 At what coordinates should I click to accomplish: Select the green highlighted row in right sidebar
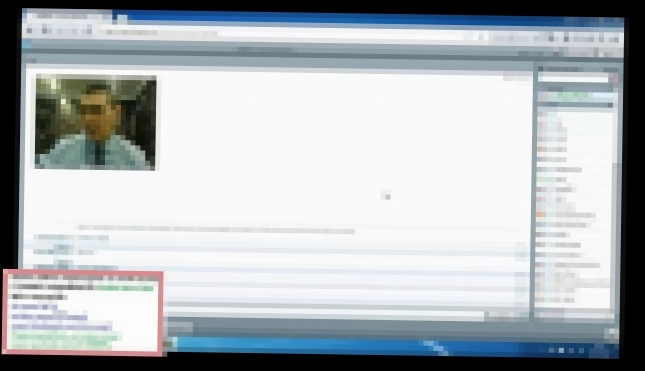click(x=576, y=96)
